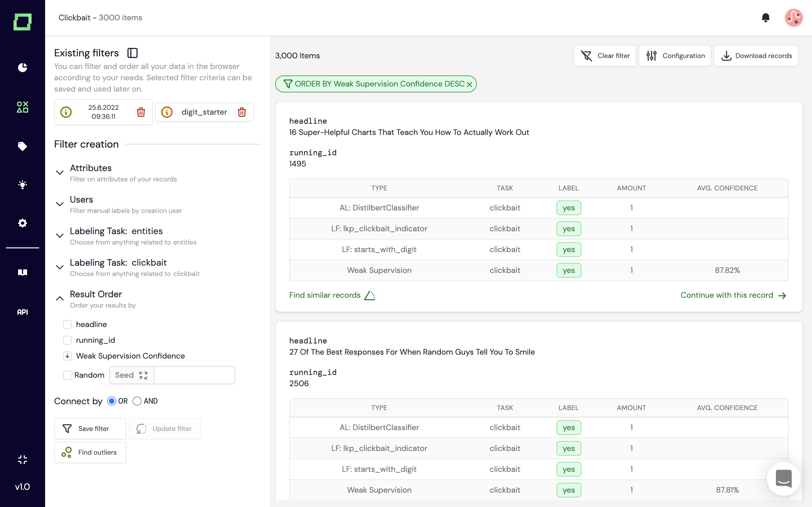Collapse the filter sidebar panel icon
The image size is (812, 507).
tap(133, 53)
